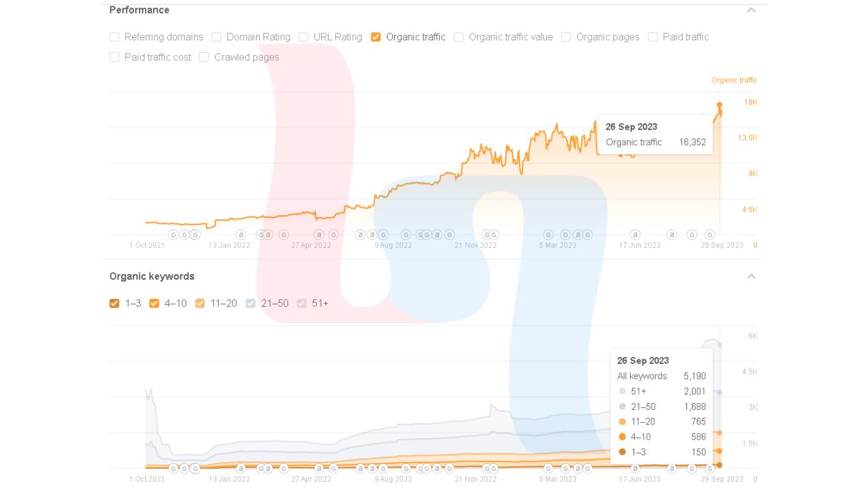868x496 pixels.
Task: Toggle the 21–50 keyword position checkbox
Action: (x=250, y=303)
